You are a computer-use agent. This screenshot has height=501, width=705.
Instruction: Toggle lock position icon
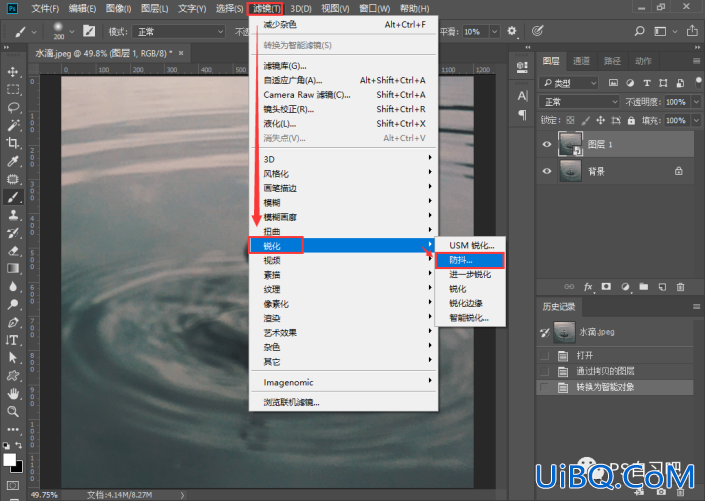coord(600,121)
